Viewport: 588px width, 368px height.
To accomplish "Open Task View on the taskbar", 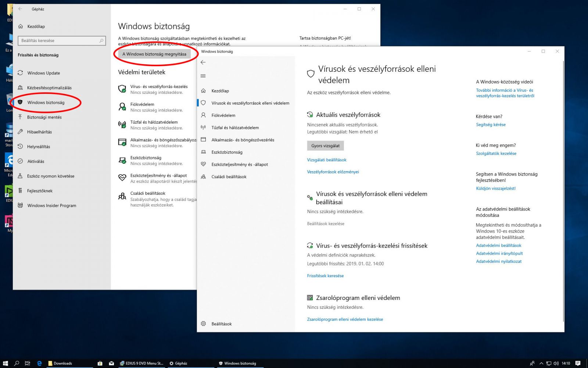I will (28, 363).
